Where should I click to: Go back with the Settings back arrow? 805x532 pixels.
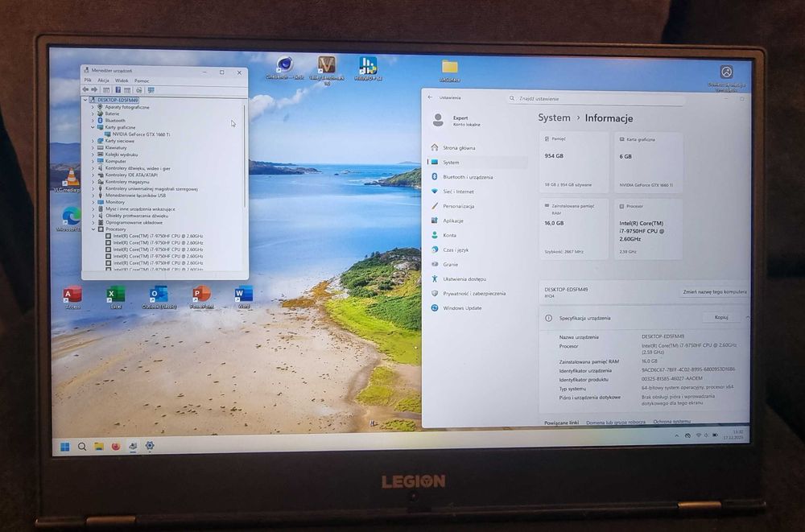(x=430, y=97)
